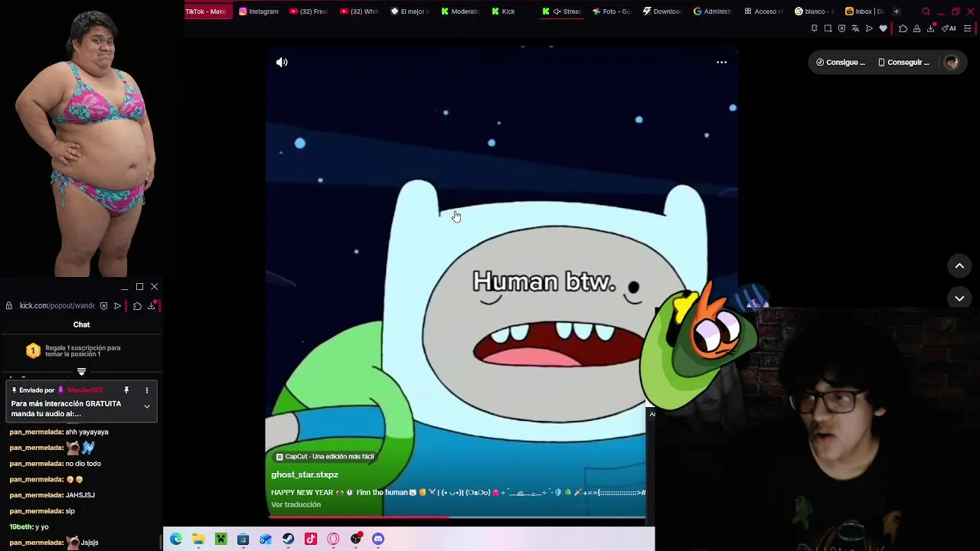Open the three-dots options menu on the video
Image resolution: width=980 pixels, height=551 pixels.
tap(721, 62)
